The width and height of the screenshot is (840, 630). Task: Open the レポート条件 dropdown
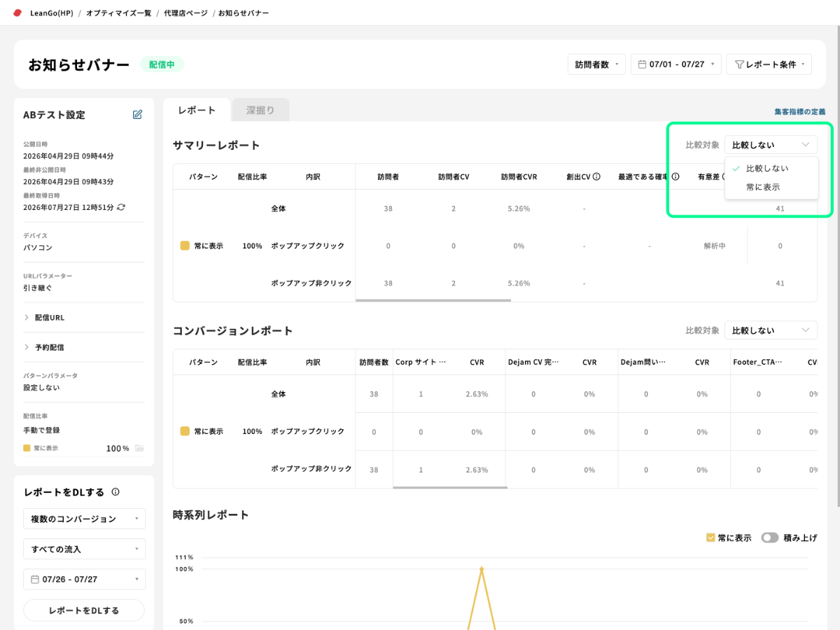pos(769,64)
